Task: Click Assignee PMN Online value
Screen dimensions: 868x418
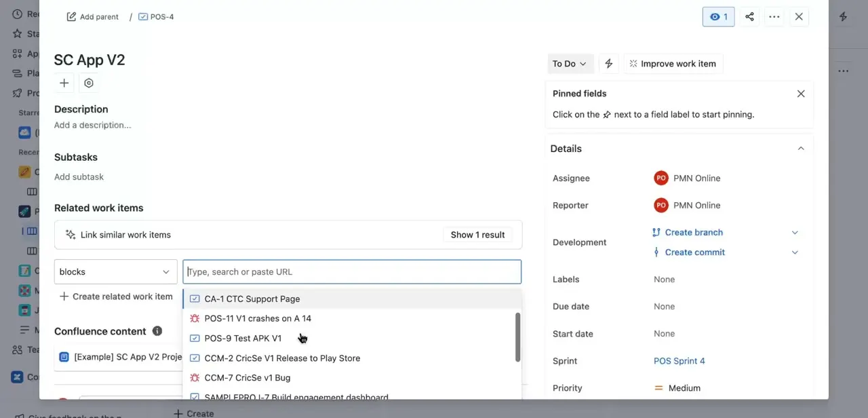Action: 687,178
